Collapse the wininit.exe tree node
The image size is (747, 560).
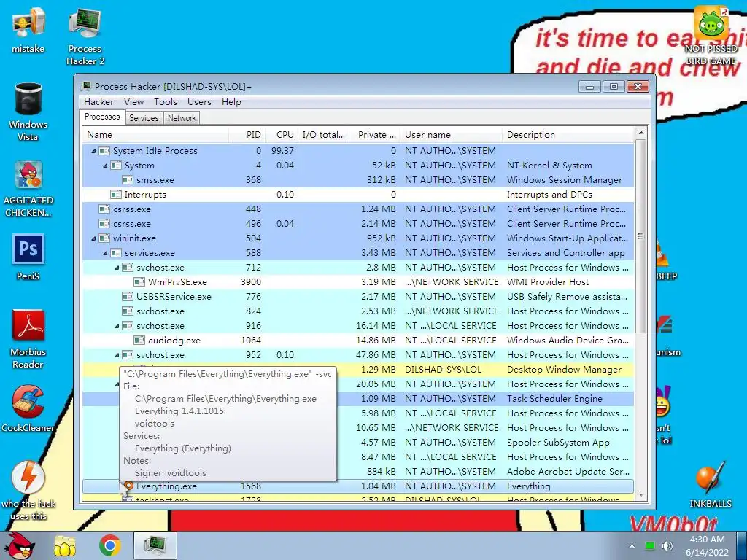tap(93, 238)
